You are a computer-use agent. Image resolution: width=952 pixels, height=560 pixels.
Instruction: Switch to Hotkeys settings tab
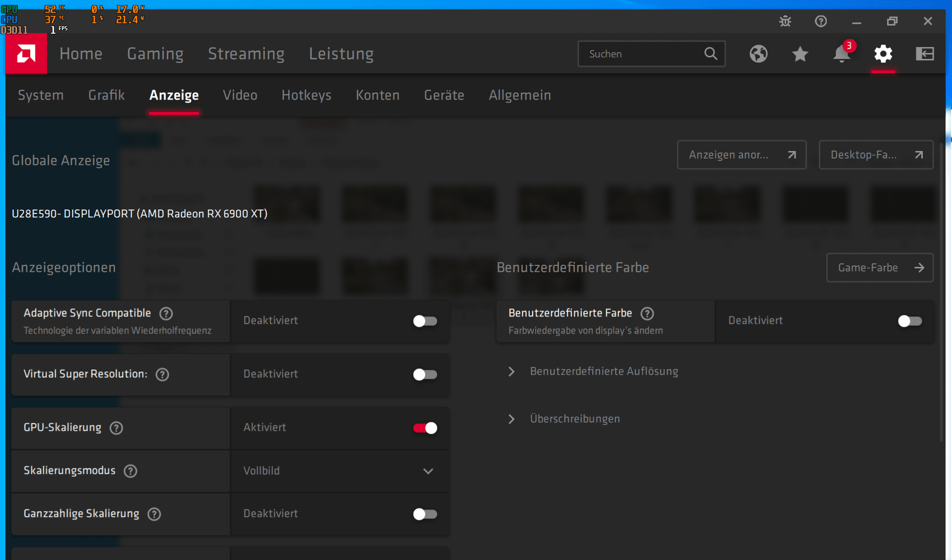(x=306, y=95)
